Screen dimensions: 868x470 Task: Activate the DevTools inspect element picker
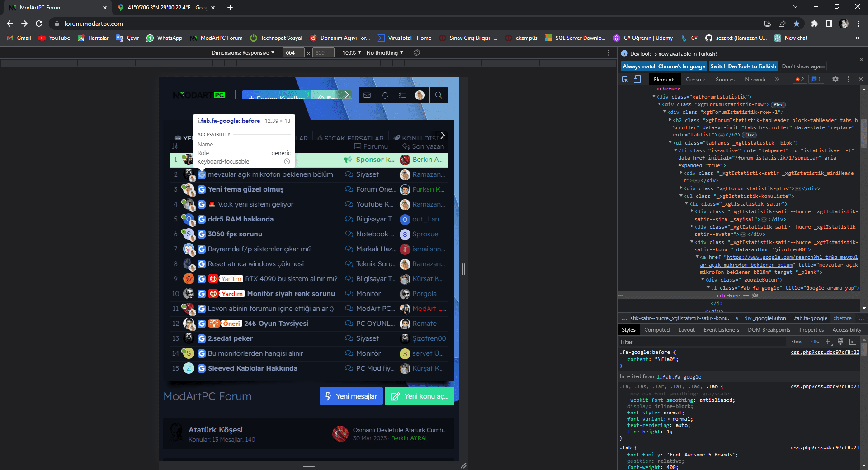pyautogui.click(x=625, y=80)
